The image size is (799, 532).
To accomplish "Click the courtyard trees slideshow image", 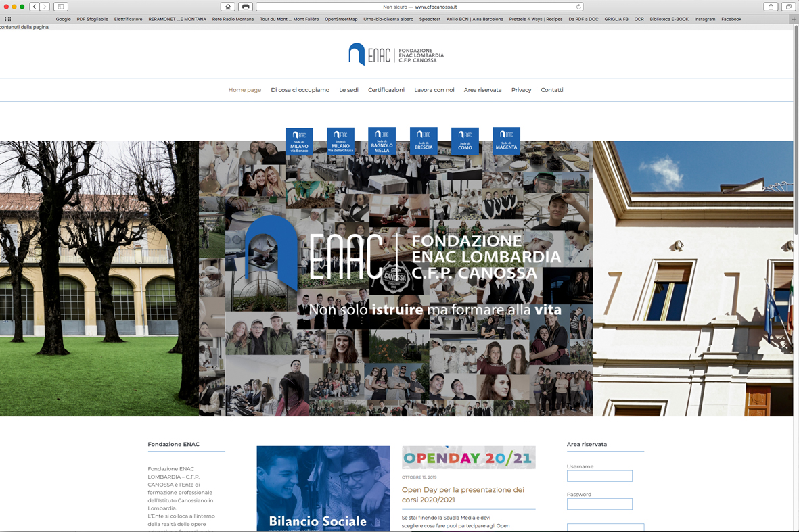I will click(99, 279).
